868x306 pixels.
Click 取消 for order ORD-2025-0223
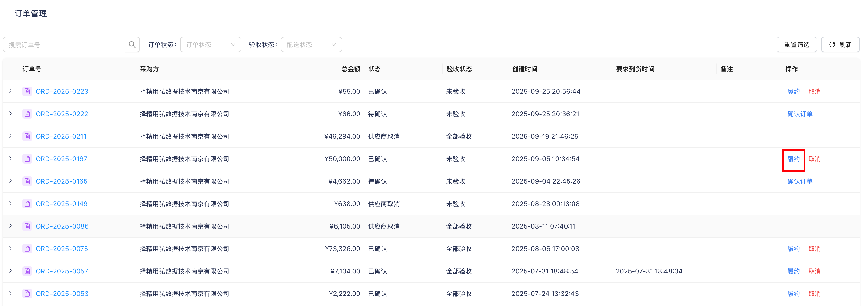(814, 91)
